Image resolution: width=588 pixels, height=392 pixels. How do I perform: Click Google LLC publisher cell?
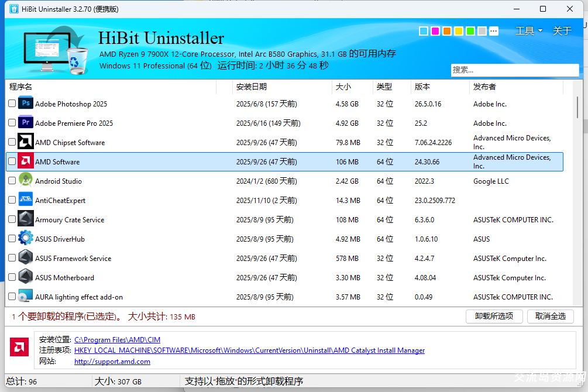click(491, 181)
